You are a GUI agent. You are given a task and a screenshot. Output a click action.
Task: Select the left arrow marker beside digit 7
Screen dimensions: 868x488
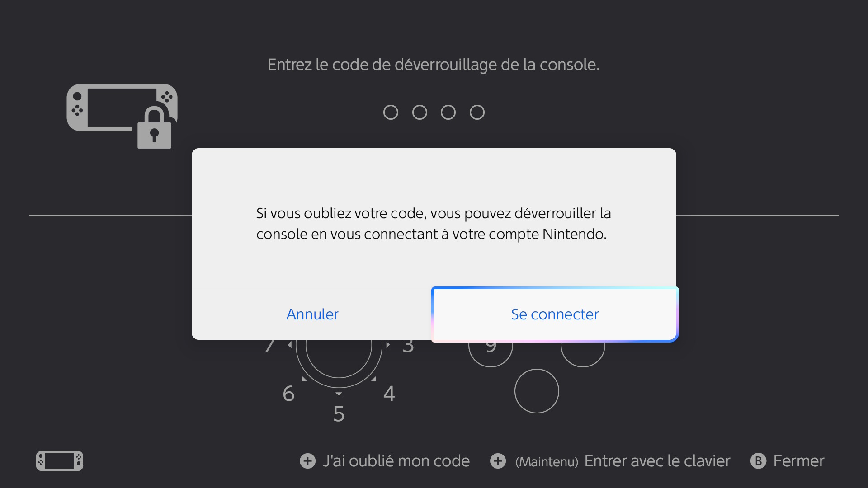pyautogui.click(x=290, y=345)
